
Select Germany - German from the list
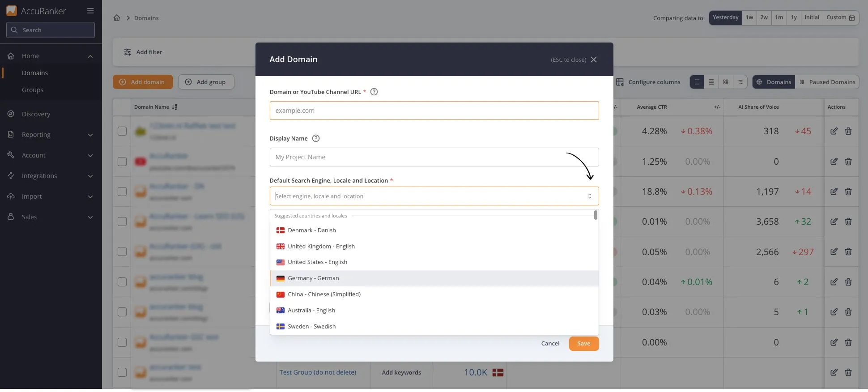[x=313, y=278]
